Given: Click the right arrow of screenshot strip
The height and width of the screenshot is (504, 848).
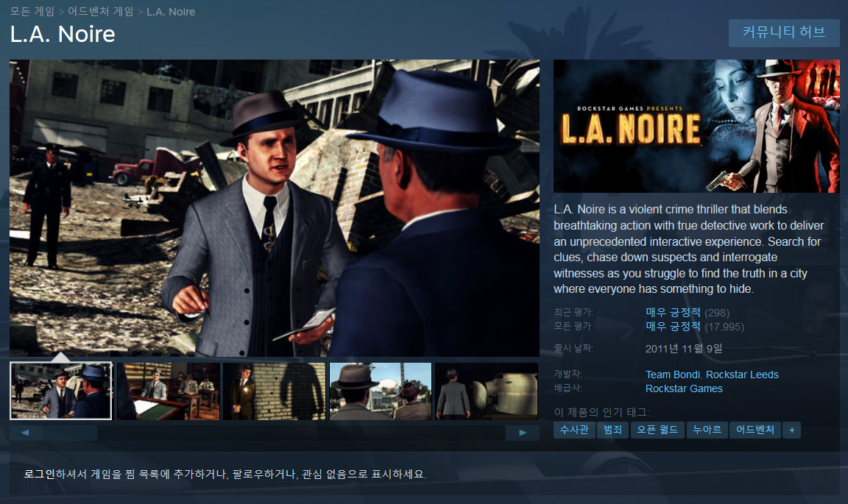Looking at the screenshot, I should point(523,433).
